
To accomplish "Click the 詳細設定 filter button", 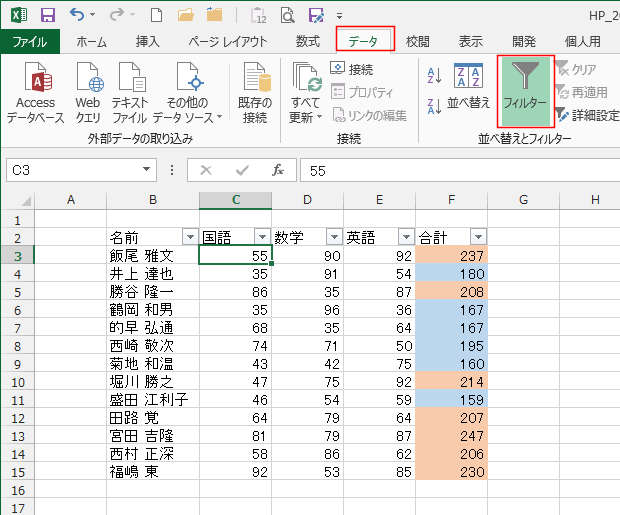I will [587, 115].
